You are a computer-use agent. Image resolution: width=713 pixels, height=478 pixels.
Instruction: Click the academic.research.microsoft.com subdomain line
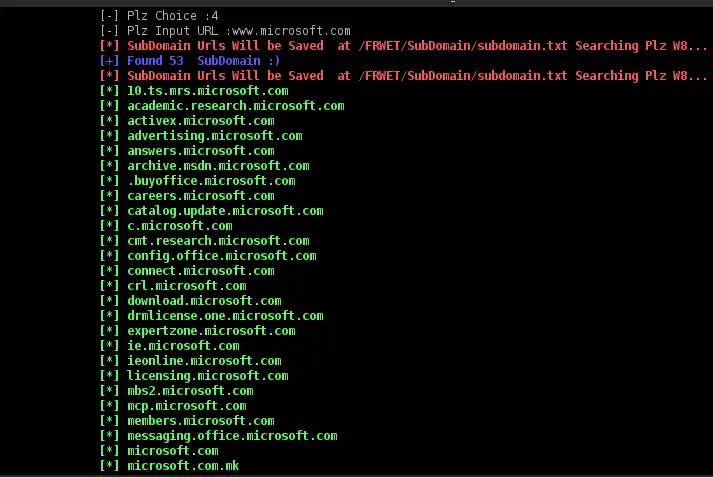pyautogui.click(x=235, y=106)
